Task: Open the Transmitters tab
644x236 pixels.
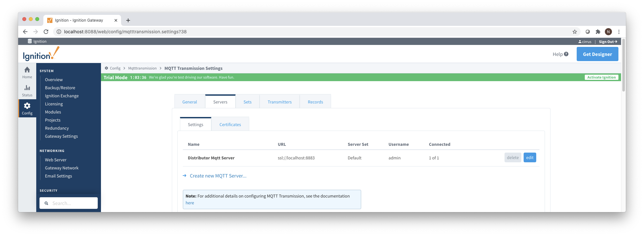Action: (280, 102)
